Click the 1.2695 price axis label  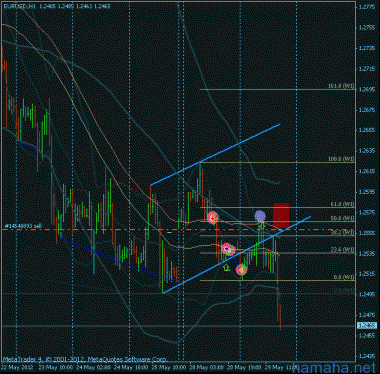pyautogui.click(x=366, y=89)
